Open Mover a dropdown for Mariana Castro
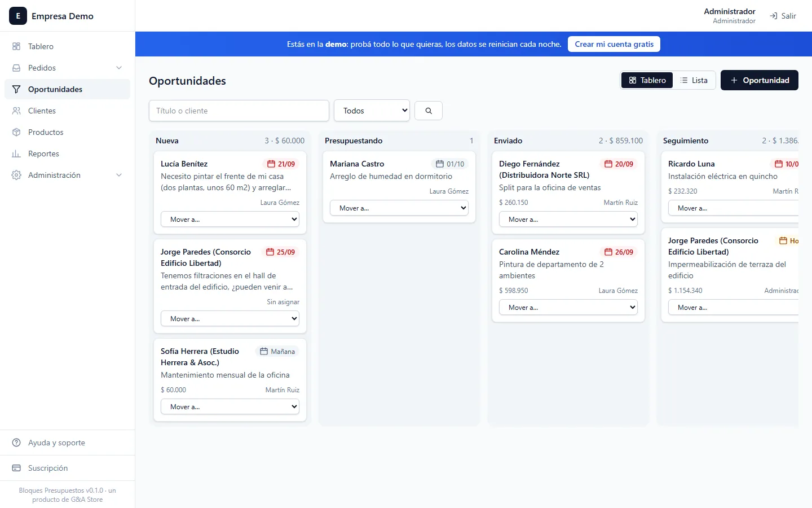812x508 pixels. 399,208
